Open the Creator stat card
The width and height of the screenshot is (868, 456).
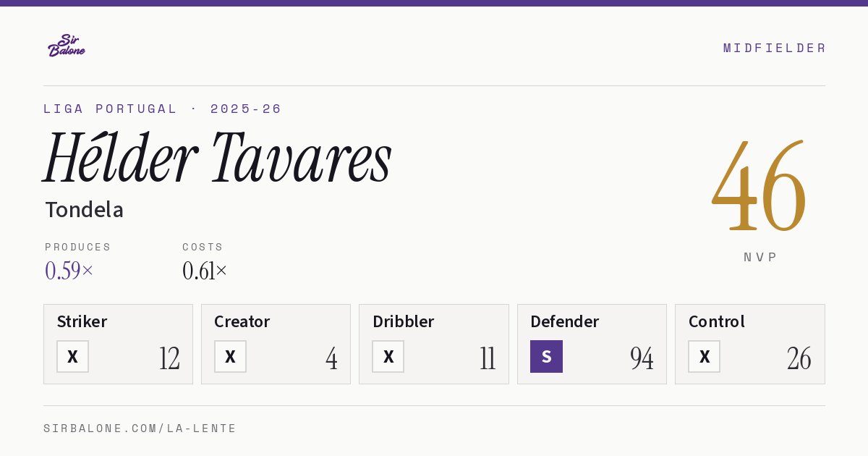pyautogui.click(x=276, y=344)
